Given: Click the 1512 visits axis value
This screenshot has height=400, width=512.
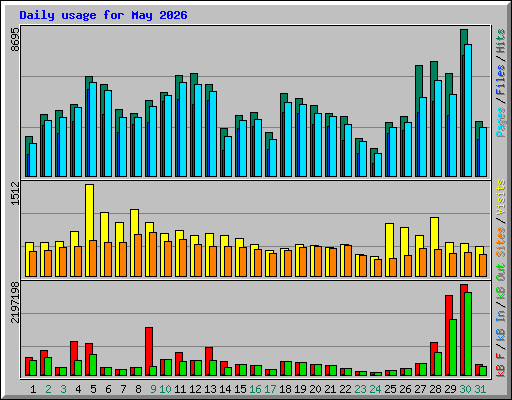Looking at the screenshot, I should (15, 193).
